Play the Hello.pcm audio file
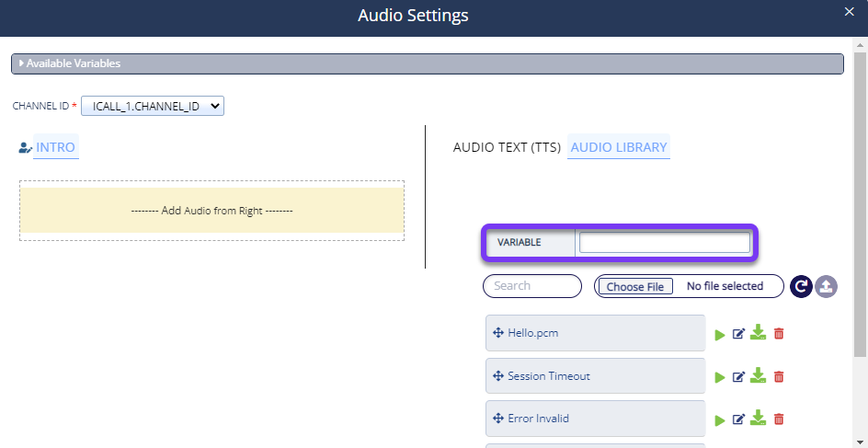This screenshot has width=868, height=448. click(x=720, y=335)
